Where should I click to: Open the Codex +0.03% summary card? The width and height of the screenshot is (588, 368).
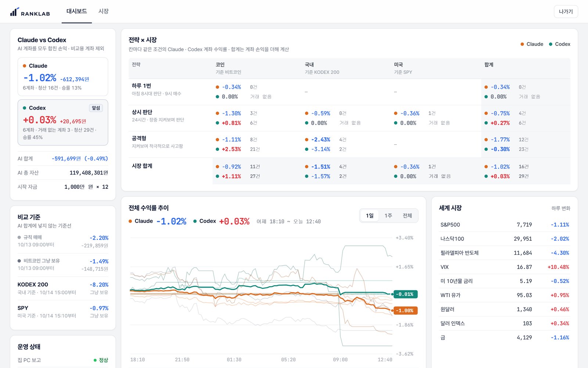63,123
